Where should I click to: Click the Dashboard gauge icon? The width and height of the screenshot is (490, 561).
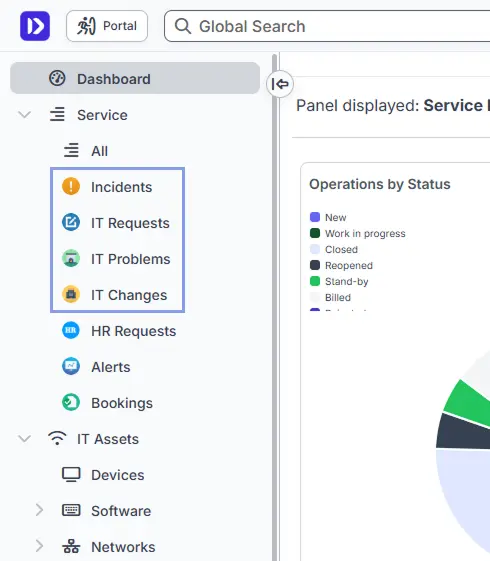tap(57, 78)
